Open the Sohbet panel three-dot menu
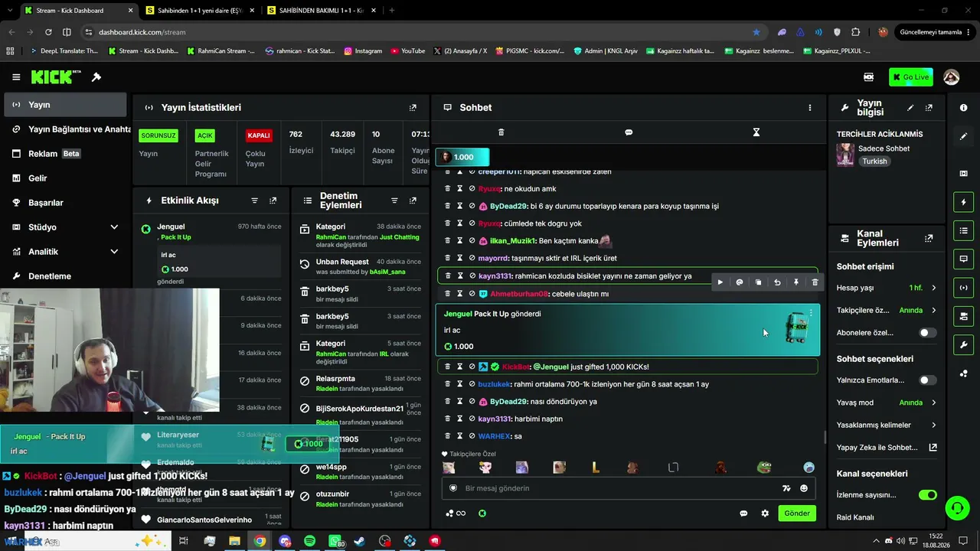This screenshot has height=551, width=980. pos(810,108)
